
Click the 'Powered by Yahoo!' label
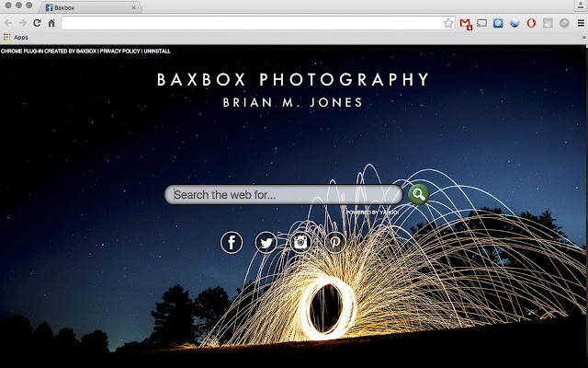[x=372, y=213]
